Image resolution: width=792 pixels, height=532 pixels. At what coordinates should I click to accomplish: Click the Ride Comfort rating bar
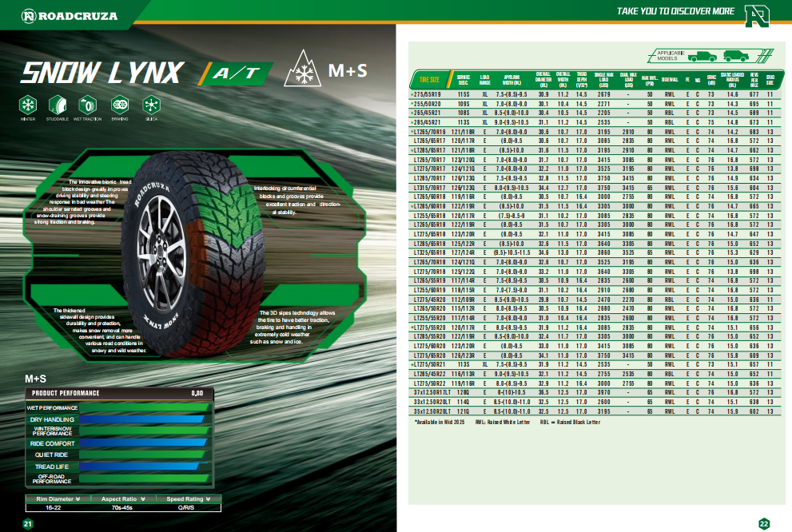[x=143, y=443]
